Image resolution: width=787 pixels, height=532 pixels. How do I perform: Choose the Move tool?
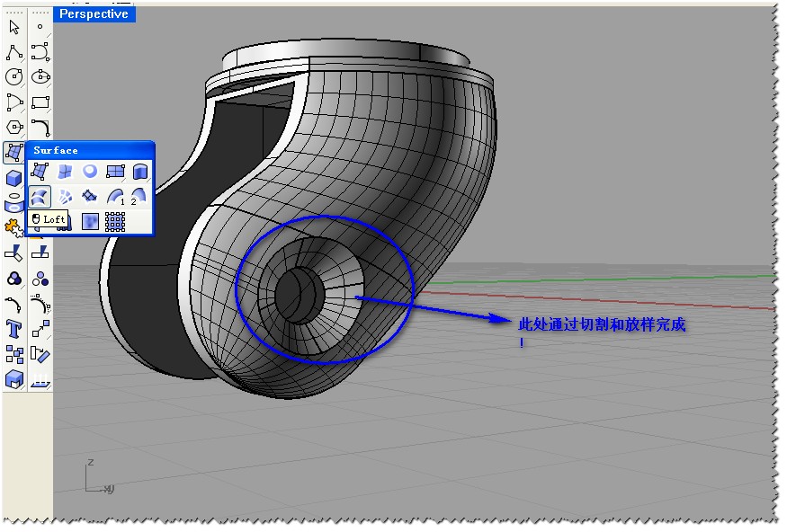click(40, 330)
